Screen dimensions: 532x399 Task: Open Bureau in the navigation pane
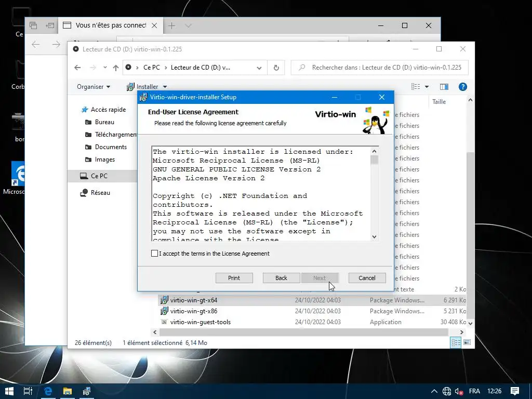pos(99,122)
